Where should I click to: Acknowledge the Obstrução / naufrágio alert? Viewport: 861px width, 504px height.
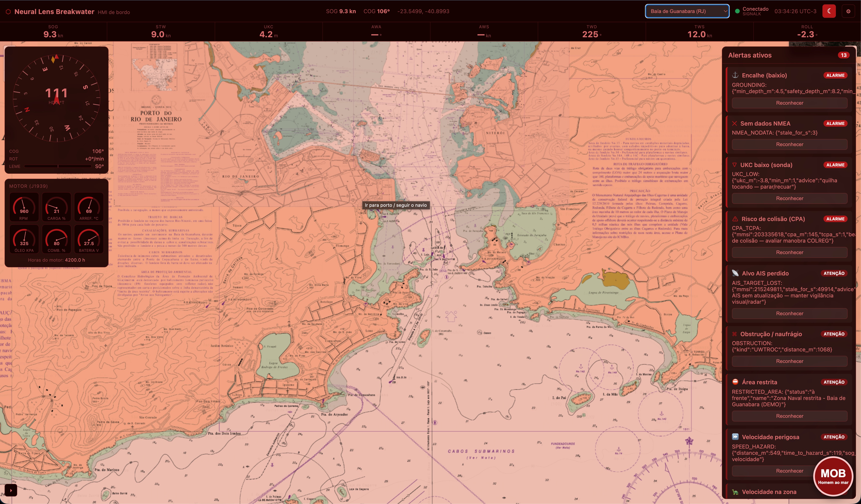(x=790, y=361)
